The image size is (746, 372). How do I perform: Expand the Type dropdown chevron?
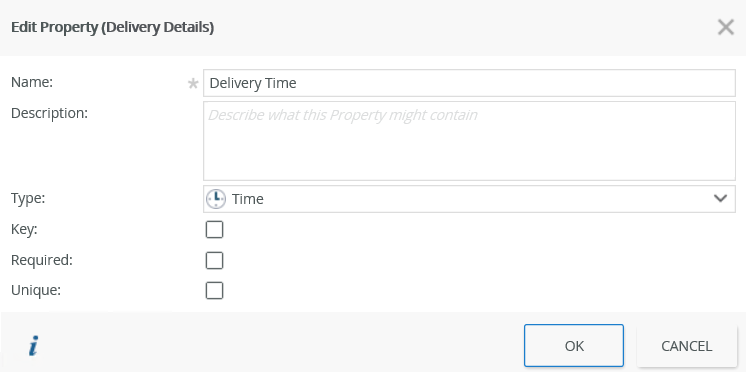720,198
